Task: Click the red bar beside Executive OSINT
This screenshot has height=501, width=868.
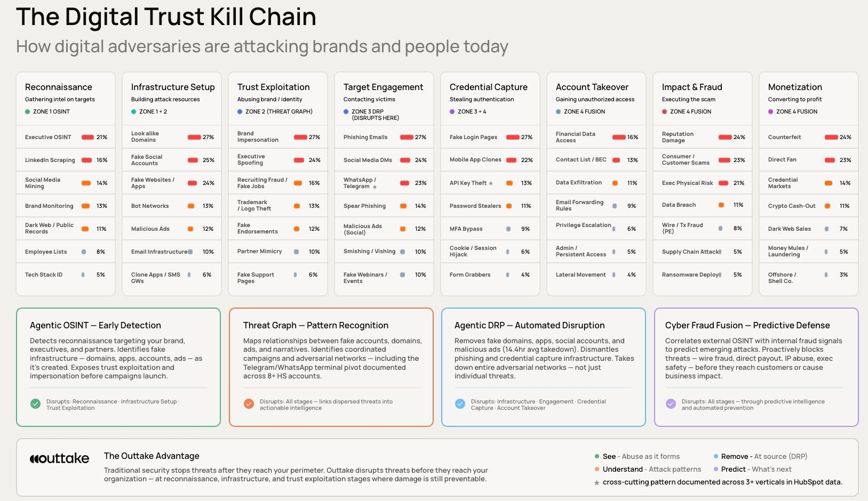Action: point(87,138)
